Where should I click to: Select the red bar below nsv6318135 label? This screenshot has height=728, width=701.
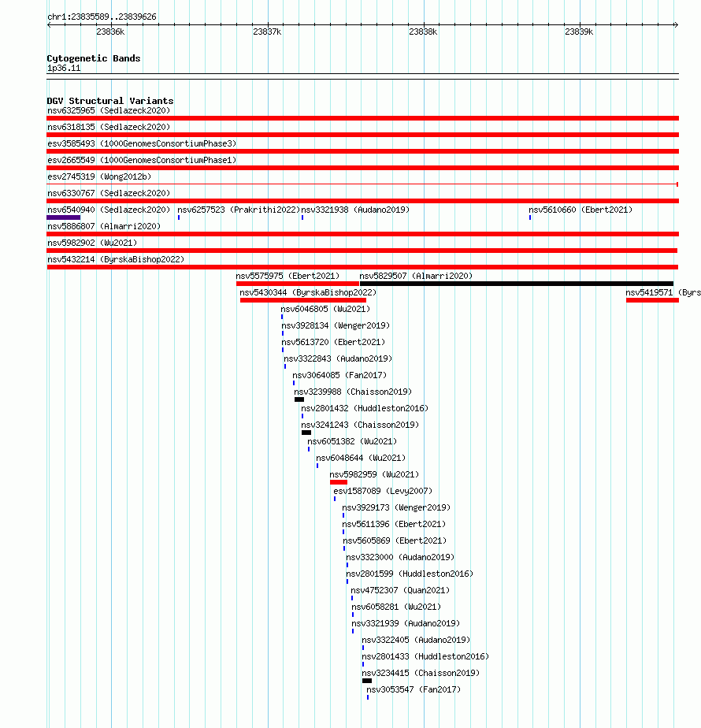[x=362, y=135]
